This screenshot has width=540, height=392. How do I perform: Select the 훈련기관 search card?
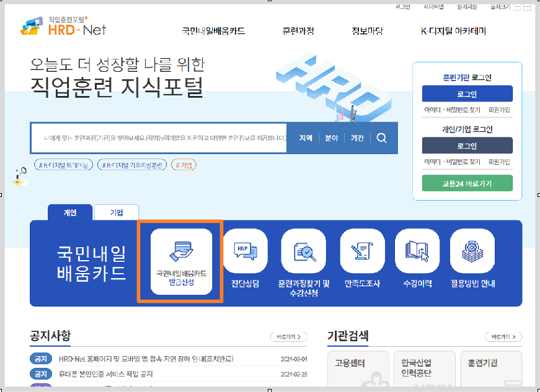[491, 368]
